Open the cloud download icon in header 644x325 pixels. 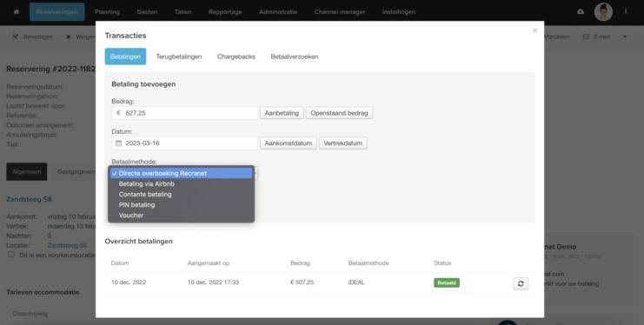pos(581,12)
